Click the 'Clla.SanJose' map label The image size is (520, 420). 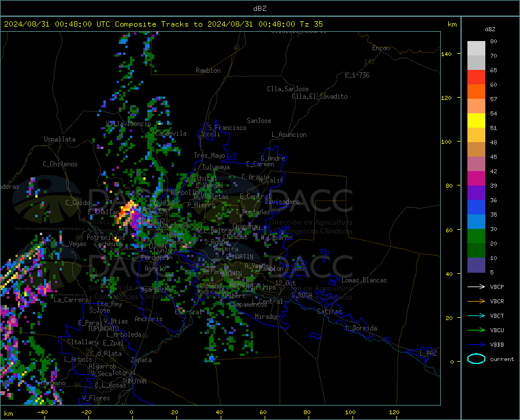(x=288, y=89)
